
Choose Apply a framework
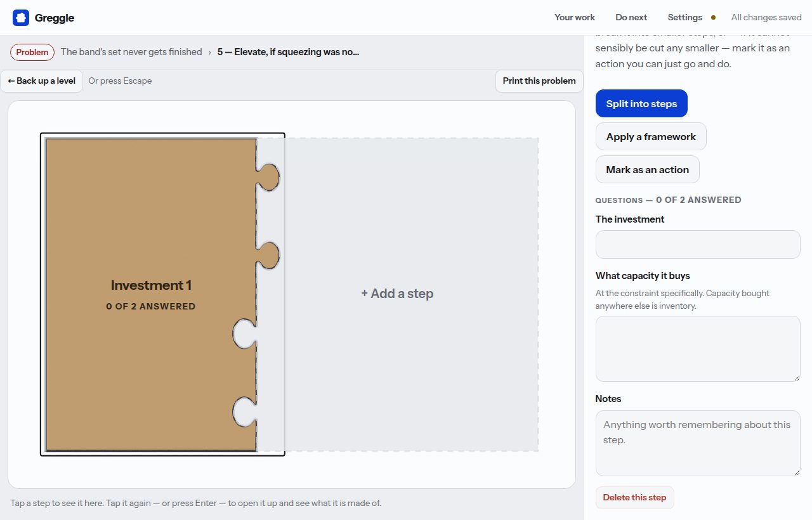(651, 136)
